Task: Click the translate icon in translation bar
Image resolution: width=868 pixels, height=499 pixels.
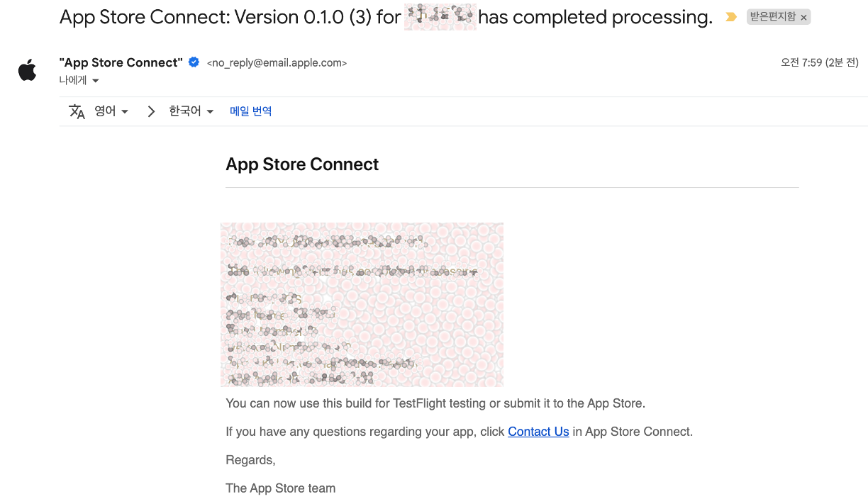Action: coord(77,111)
